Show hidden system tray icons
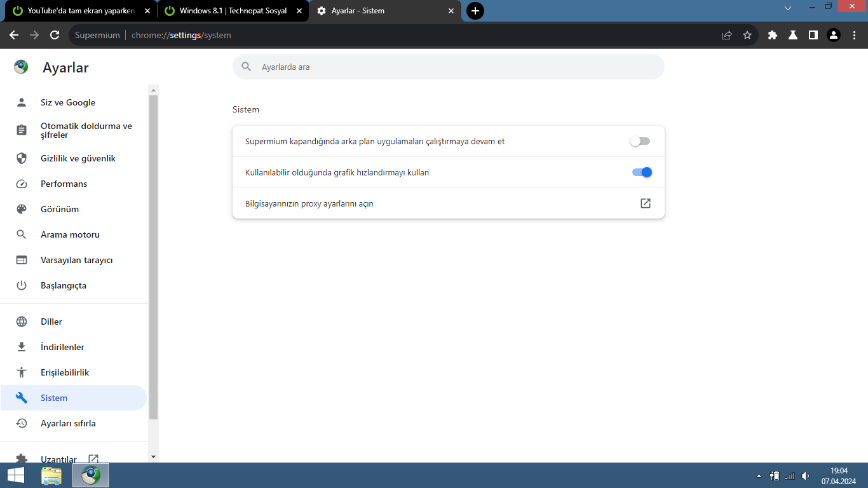This screenshot has width=868, height=488. (759, 475)
